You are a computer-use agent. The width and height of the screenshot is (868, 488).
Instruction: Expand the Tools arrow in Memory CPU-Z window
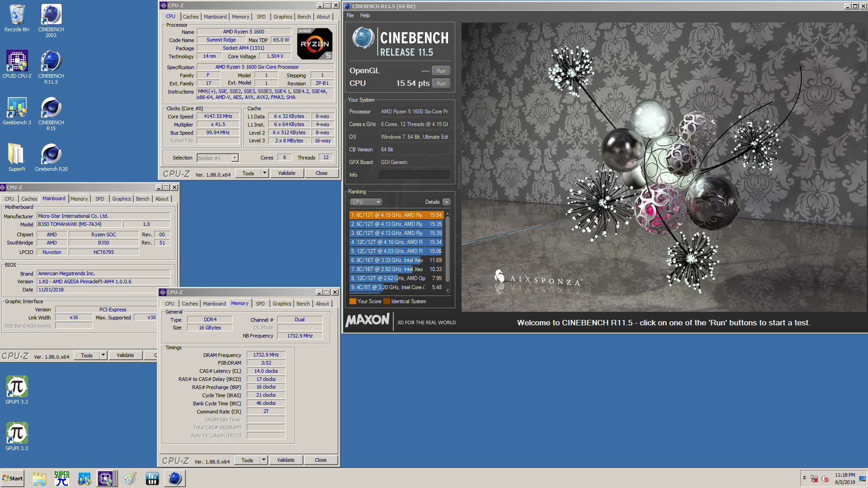coord(264,460)
